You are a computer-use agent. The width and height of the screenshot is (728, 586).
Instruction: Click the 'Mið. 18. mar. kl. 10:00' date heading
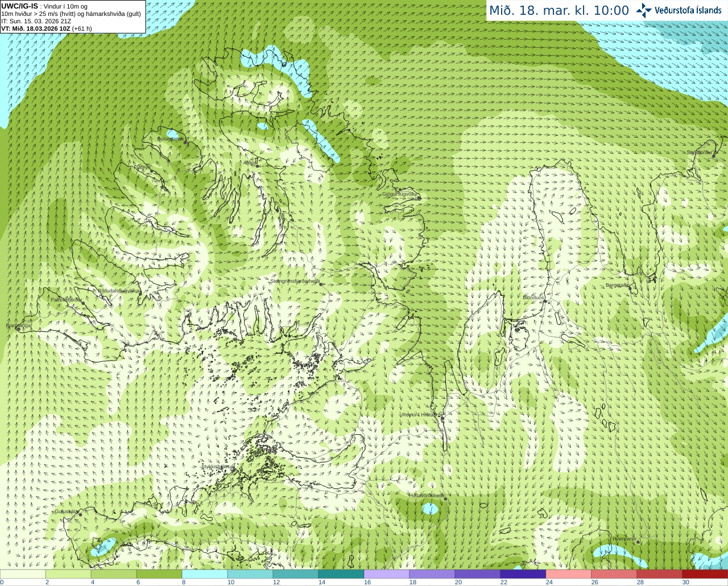point(559,11)
